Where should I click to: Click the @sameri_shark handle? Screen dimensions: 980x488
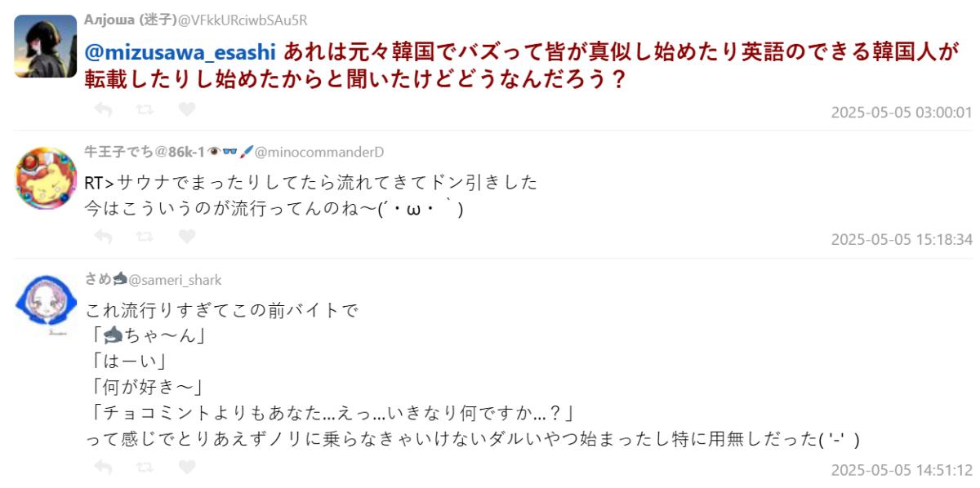pos(175,280)
